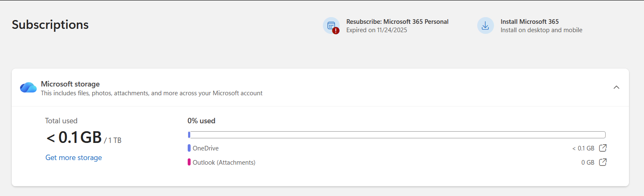Image resolution: width=644 pixels, height=196 pixels.
Task: Click the pink Outlook color marker
Action: pyautogui.click(x=189, y=162)
